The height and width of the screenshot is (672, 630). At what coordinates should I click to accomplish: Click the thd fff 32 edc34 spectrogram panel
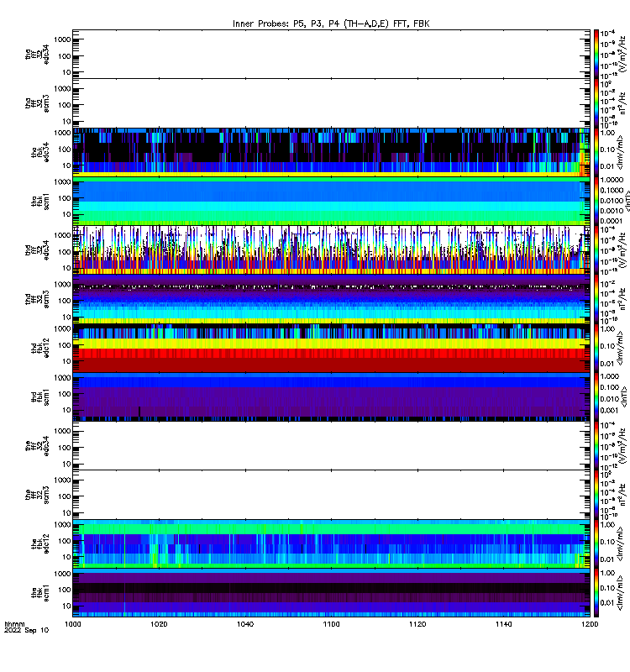tap(331, 250)
